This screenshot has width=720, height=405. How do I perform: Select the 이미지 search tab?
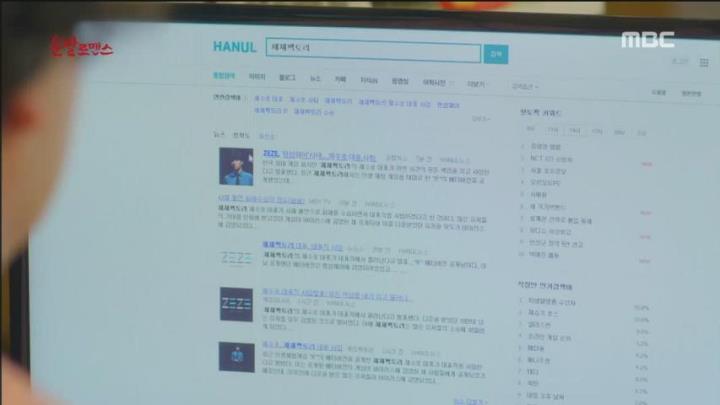[x=257, y=77]
